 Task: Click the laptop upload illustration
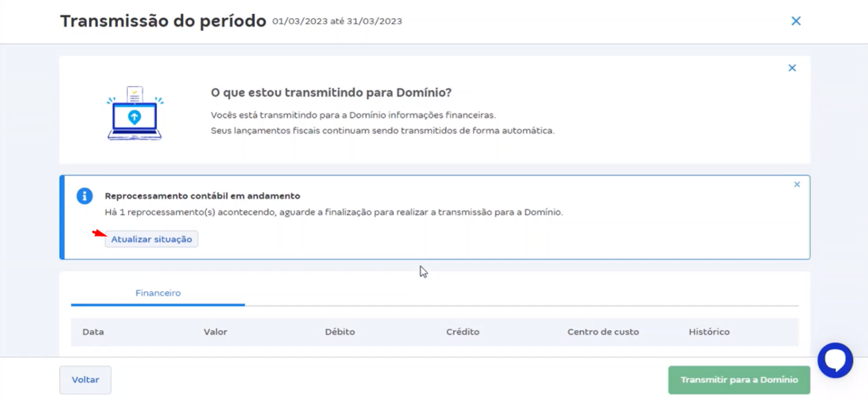coord(135,113)
